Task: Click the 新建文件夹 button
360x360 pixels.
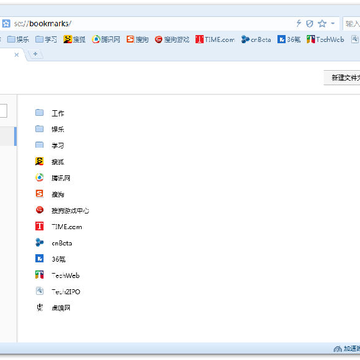Action: click(342, 78)
